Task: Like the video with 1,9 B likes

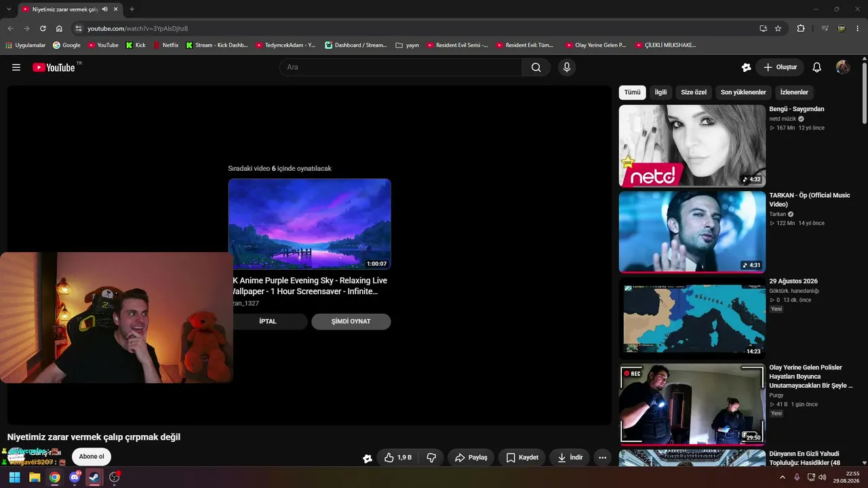Action: coord(398,457)
